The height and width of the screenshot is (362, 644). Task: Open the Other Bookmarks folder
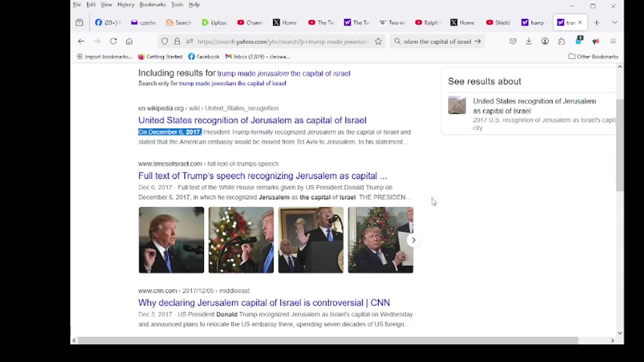[593, 56]
